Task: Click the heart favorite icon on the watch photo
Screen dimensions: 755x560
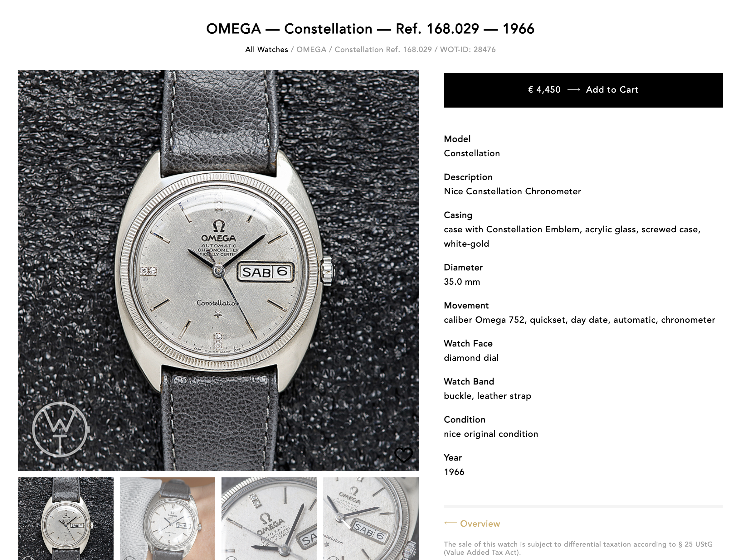Action: [403, 455]
